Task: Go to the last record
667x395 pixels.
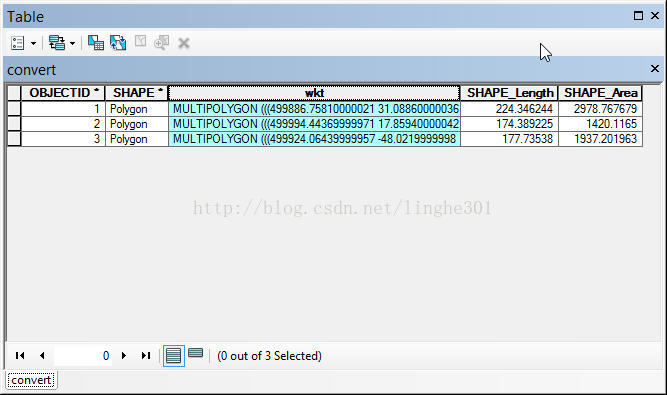Action: [146, 355]
